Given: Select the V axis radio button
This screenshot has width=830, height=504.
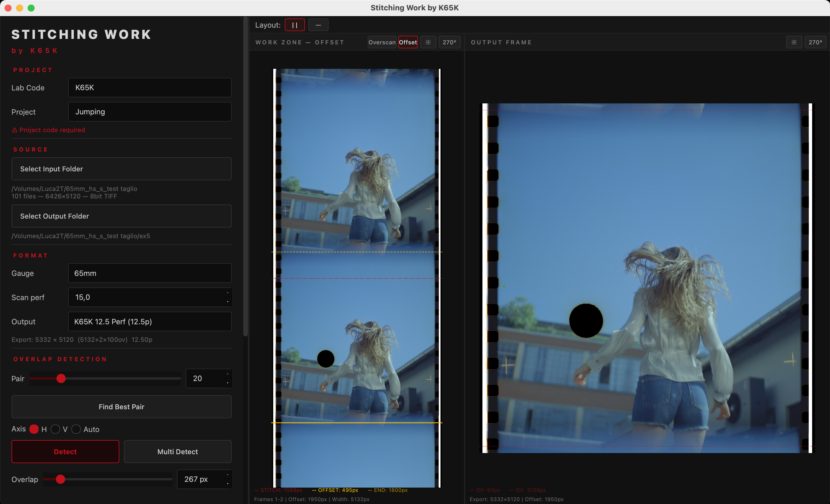Looking at the screenshot, I should pos(56,429).
